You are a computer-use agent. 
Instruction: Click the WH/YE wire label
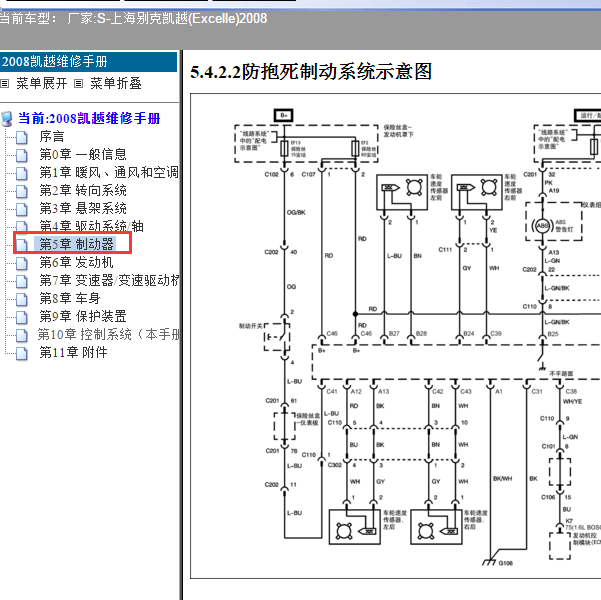click(x=572, y=401)
